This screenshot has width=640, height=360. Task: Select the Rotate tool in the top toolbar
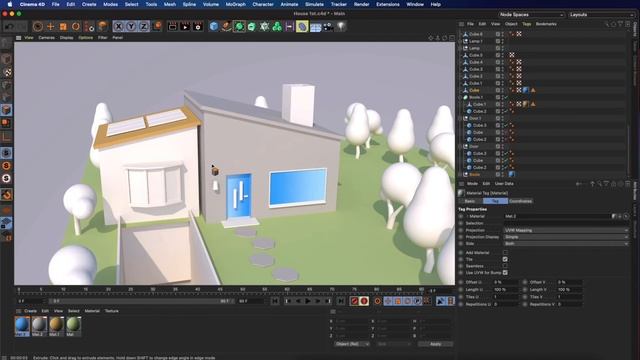point(76,27)
